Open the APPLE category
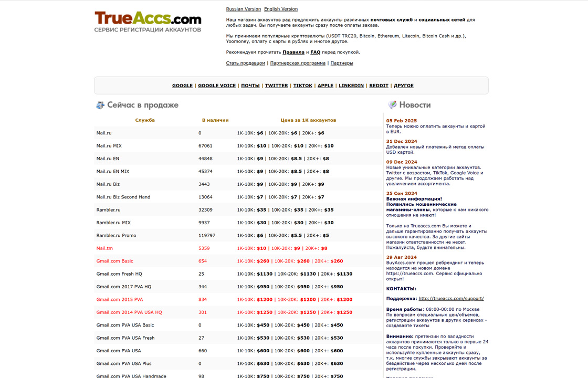 tap(325, 86)
